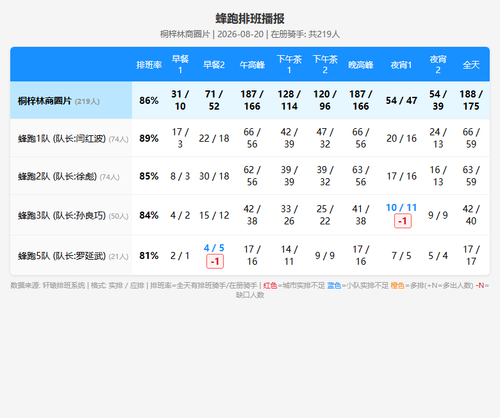Viewport: 500px width, 418px height.
Task: Click 蜂跑1队's 42 / 39 下午茶1 cell
Action: point(289,138)
